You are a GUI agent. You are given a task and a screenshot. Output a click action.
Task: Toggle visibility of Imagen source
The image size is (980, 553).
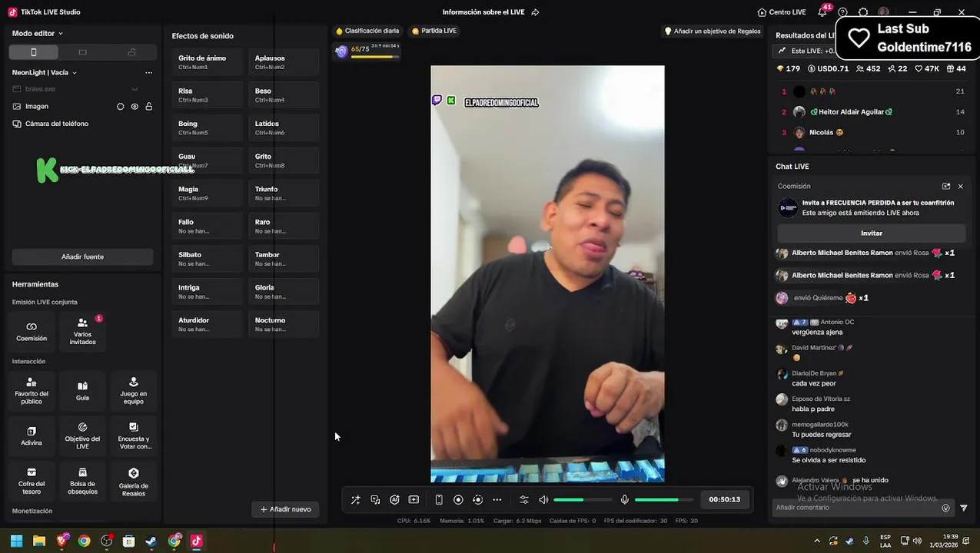pos(135,107)
